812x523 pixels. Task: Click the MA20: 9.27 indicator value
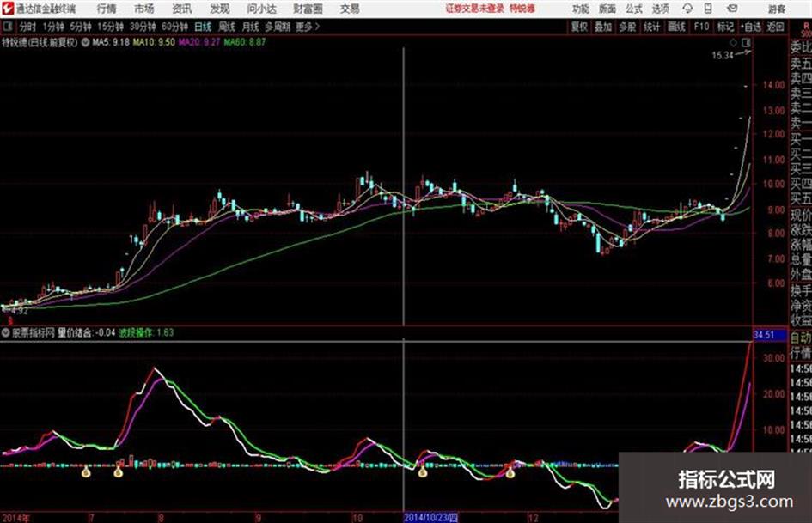pos(199,42)
